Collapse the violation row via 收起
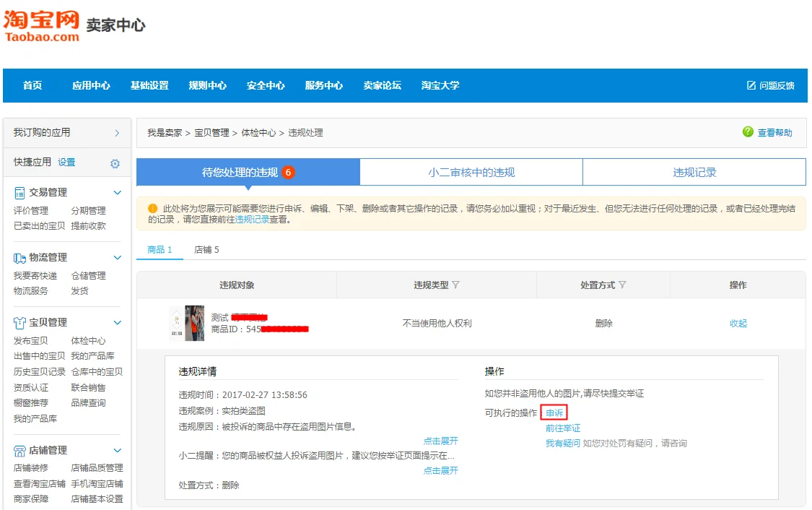The width and height of the screenshot is (812, 510). click(738, 324)
